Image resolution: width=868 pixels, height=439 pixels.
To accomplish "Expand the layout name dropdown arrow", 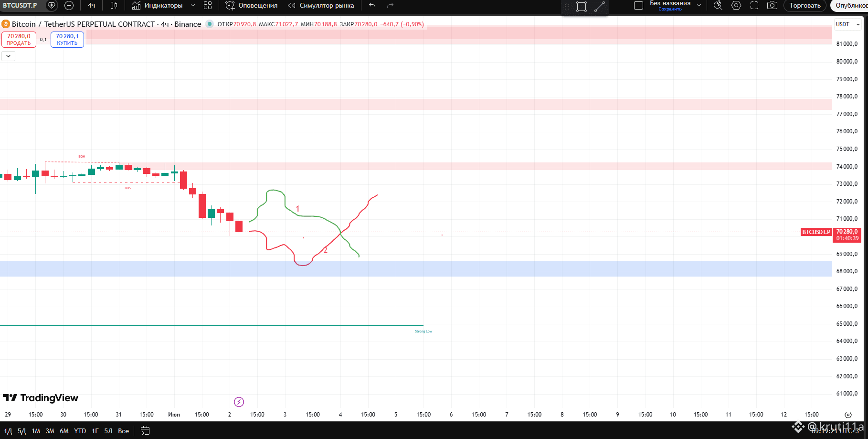I will (x=699, y=5).
